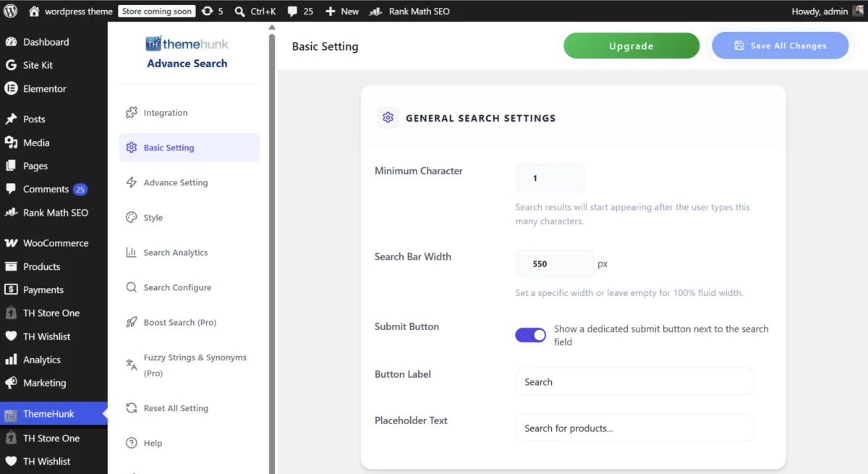Click the Search Bar Width input field
Image resolution: width=868 pixels, height=474 pixels.
(555, 264)
